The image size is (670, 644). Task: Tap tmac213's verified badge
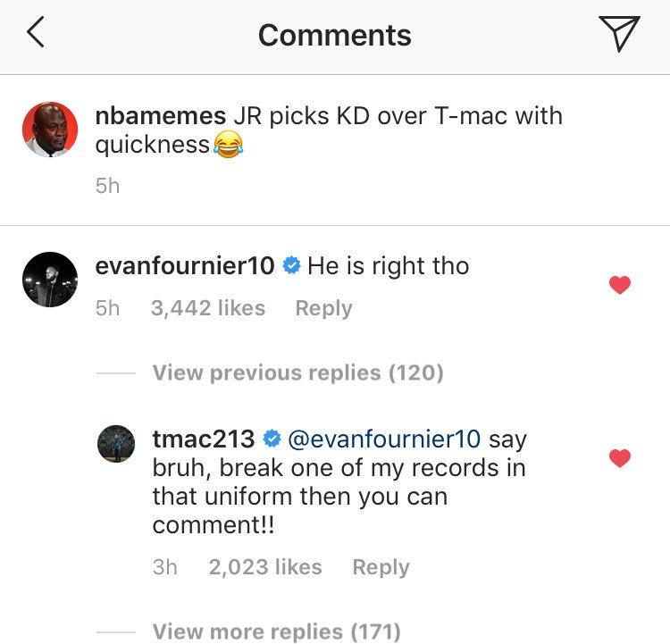click(x=272, y=439)
